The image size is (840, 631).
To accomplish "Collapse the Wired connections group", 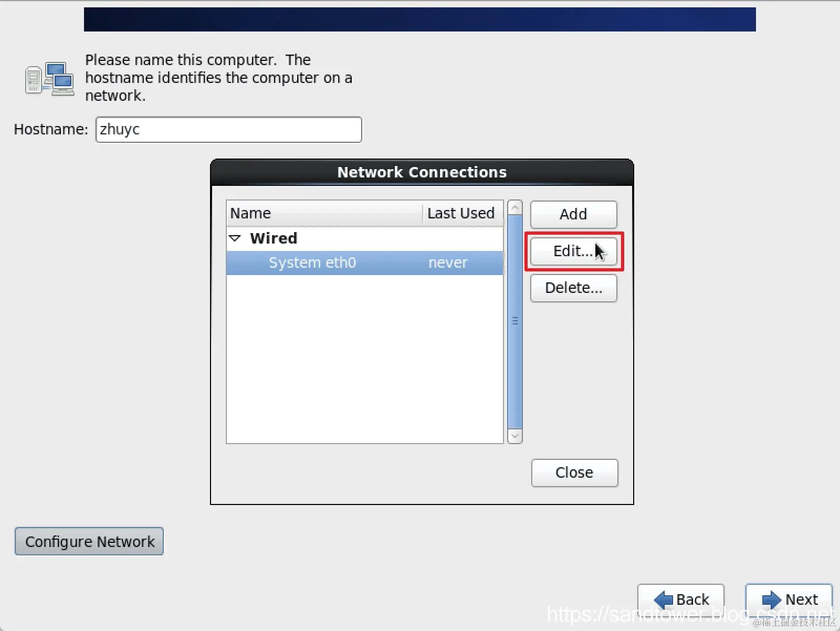I will 235,238.
